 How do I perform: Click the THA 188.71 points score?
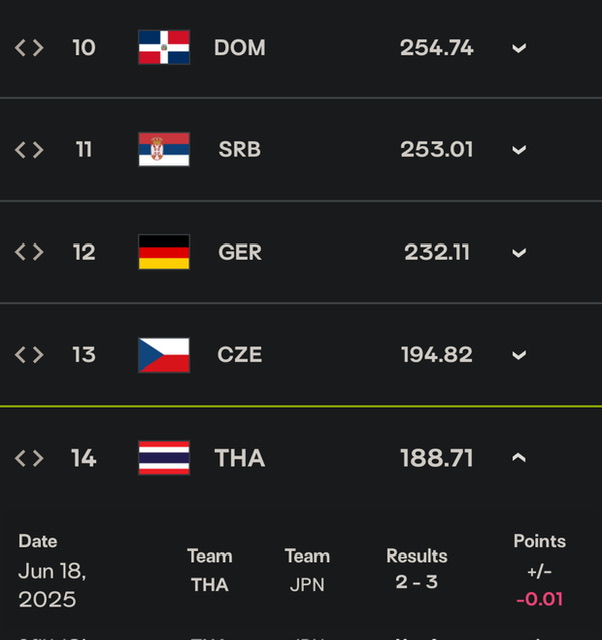click(x=437, y=458)
